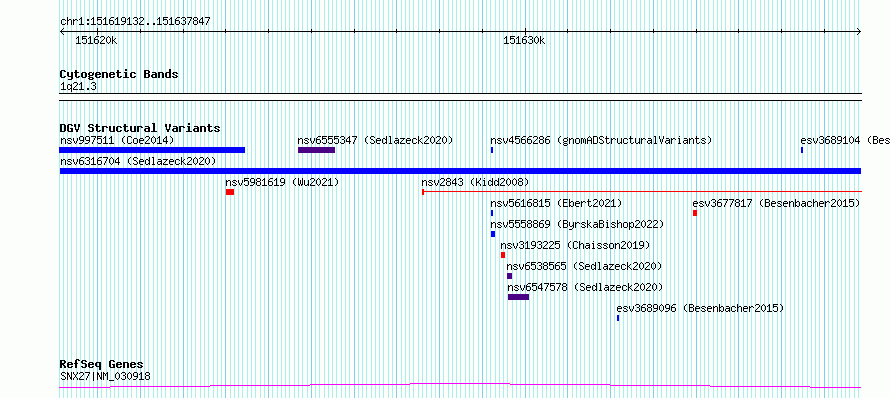The width and height of the screenshot is (890, 398).
Task: Open nsv5981619 (Wu2021) variant label
Action: pyautogui.click(x=282, y=182)
